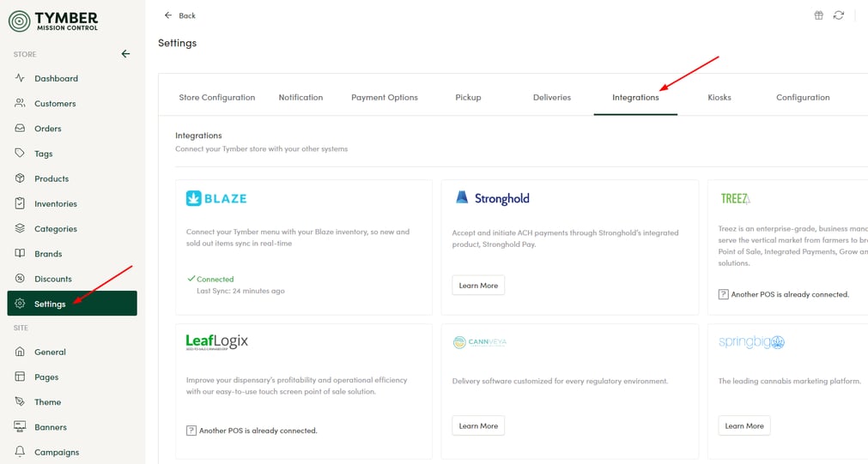Click the Cannveya logo
Viewport: 868px width, 464px height.
pyautogui.click(x=479, y=342)
